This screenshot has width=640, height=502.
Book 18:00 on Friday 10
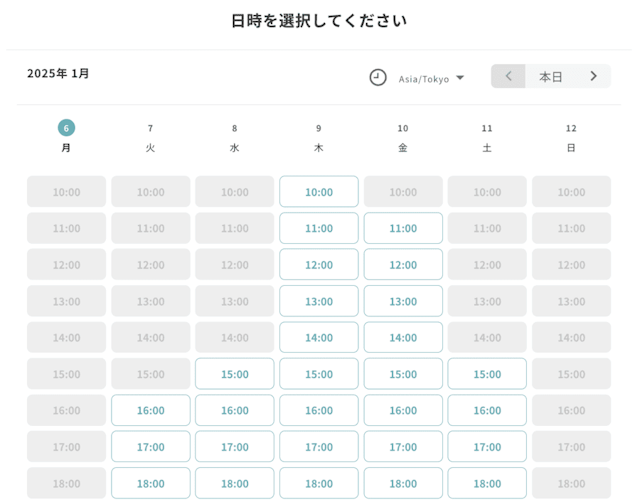pyautogui.click(x=403, y=483)
